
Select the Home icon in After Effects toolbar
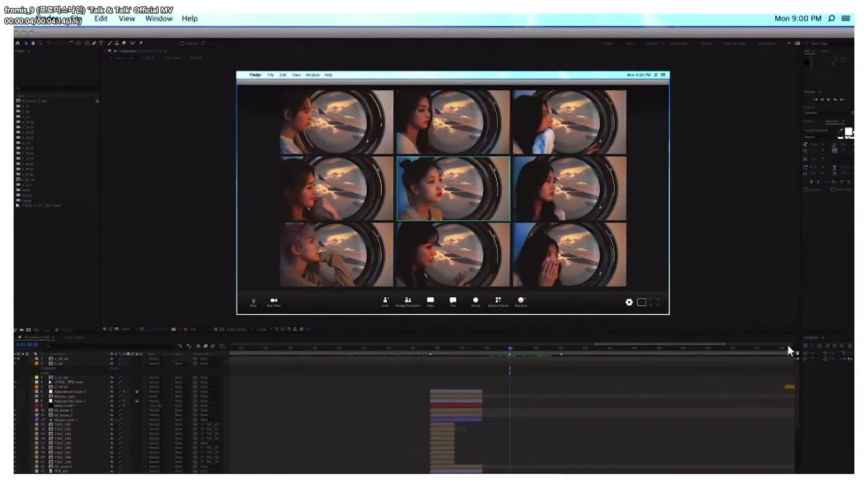pos(18,43)
